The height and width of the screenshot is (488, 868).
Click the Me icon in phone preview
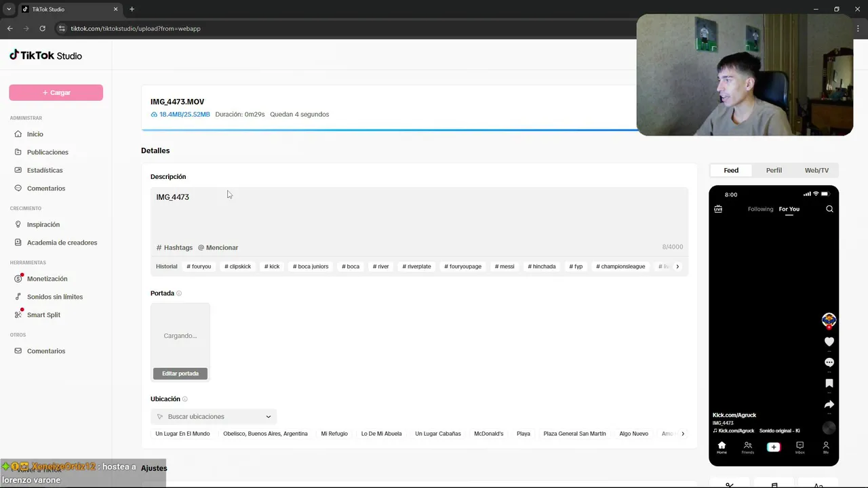826,447
